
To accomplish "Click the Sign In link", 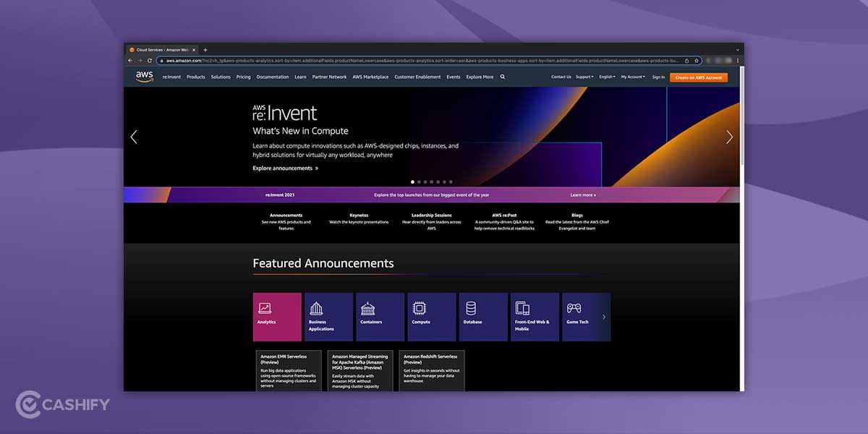I will click(658, 77).
